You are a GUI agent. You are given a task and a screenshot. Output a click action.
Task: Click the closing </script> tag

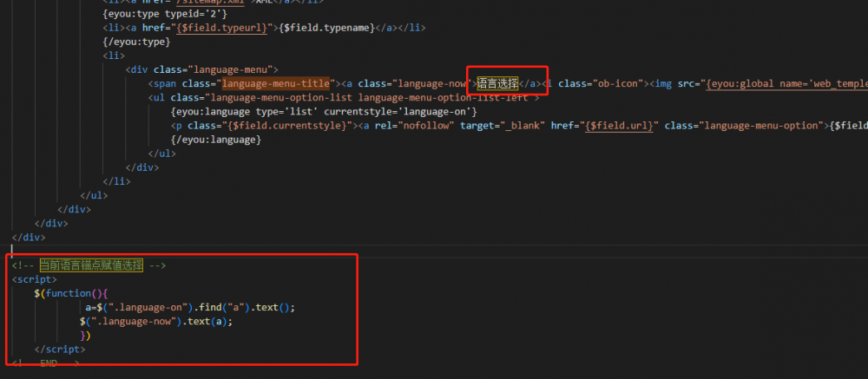(x=60, y=350)
